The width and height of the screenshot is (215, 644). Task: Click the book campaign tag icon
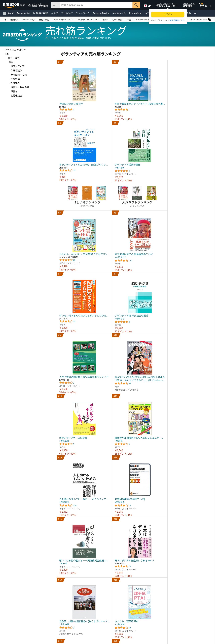click(209, 20)
